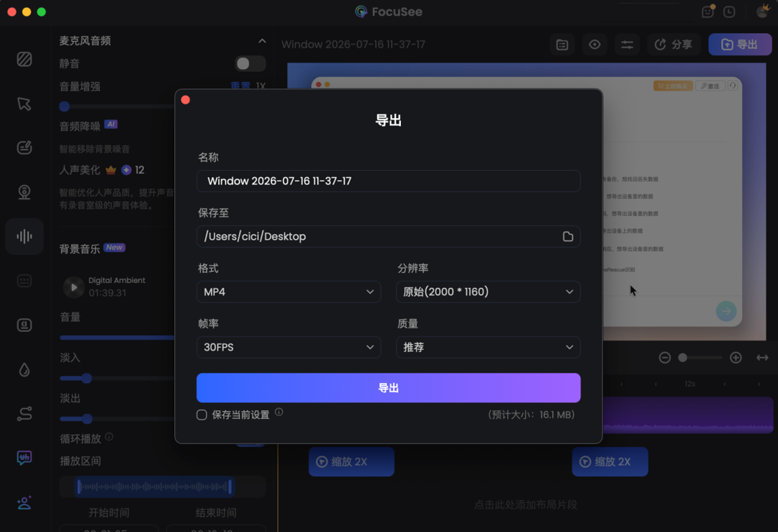Viewport: 778px width, 532px height.
Task: Open the adjustment sliders icon in toolbar
Action: [627, 45]
